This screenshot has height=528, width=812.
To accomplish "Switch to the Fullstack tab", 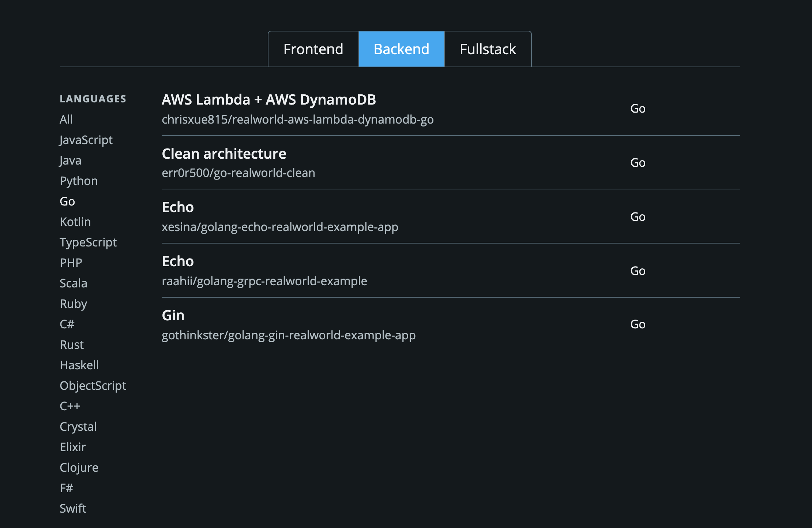I will click(x=488, y=49).
